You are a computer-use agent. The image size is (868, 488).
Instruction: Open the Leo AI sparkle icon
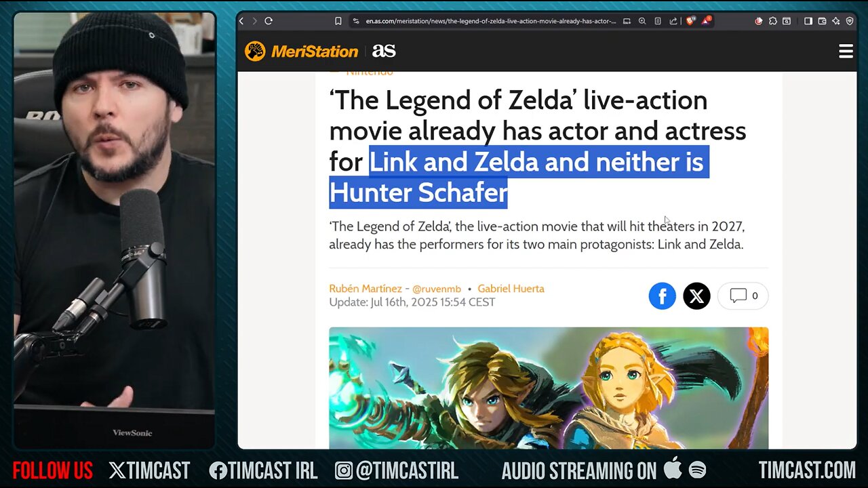[835, 21]
